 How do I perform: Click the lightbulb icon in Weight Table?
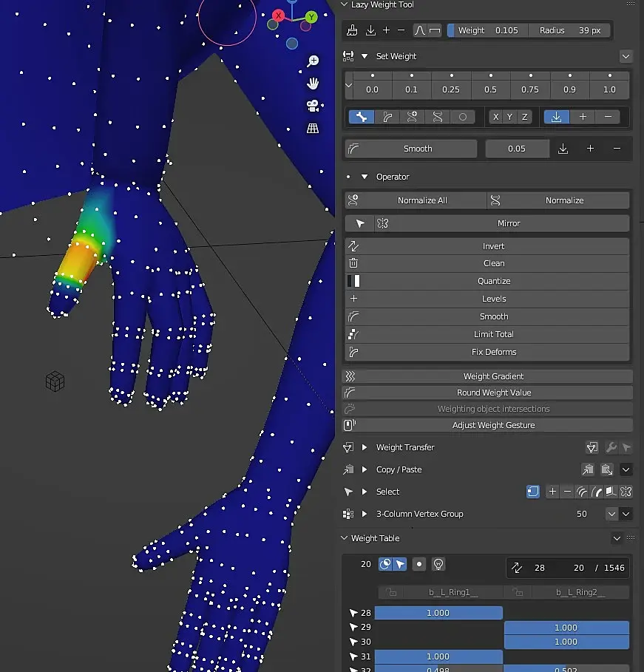[438, 564]
